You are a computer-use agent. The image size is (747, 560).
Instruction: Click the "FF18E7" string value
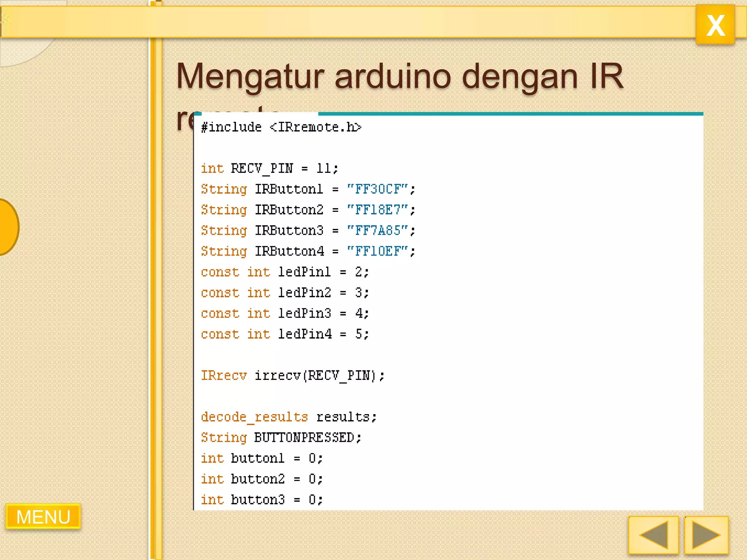click(x=377, y=210)
